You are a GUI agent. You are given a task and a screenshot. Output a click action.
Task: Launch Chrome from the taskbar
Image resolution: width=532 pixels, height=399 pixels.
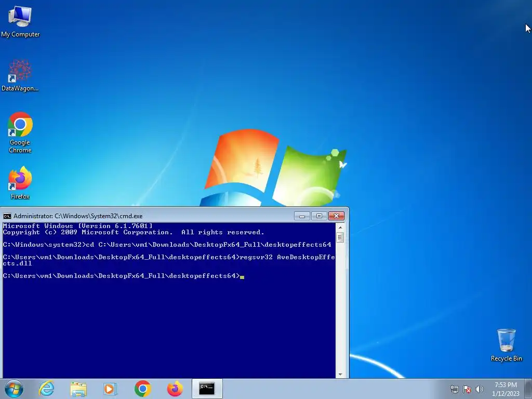click(x=142, y=389)
